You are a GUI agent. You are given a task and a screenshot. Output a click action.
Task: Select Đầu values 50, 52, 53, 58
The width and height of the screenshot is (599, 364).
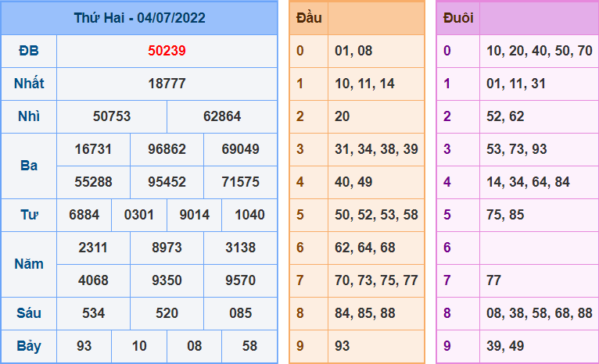tap(376, 215)
